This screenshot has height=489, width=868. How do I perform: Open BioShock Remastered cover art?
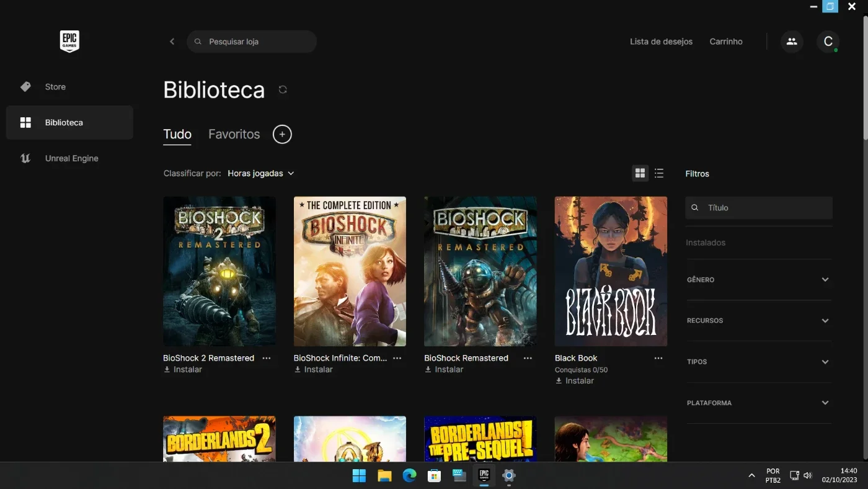480,271
